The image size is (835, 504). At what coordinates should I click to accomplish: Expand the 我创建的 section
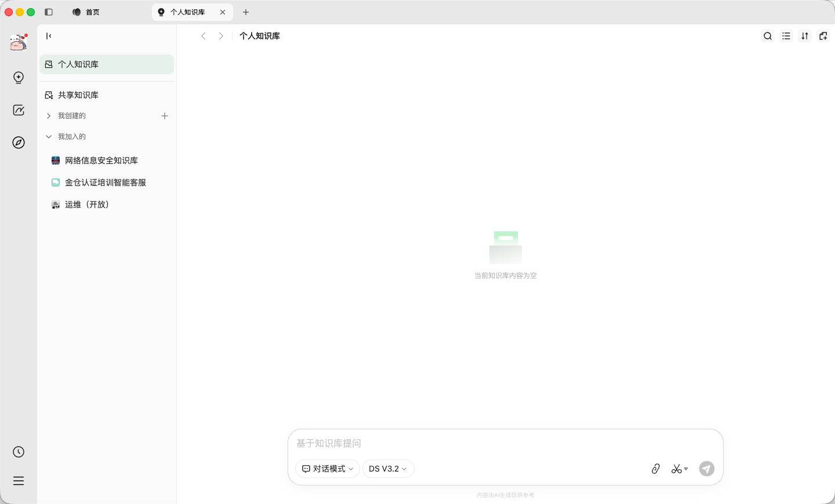[49, 116]
